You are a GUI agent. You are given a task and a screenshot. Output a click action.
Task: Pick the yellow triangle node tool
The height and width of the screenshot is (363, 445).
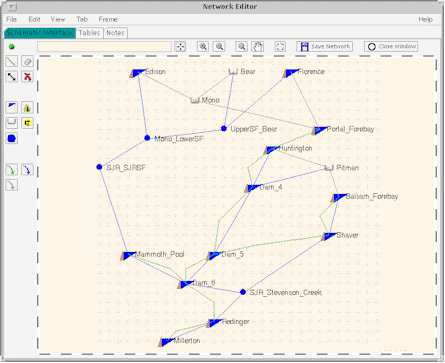(28, 108)
